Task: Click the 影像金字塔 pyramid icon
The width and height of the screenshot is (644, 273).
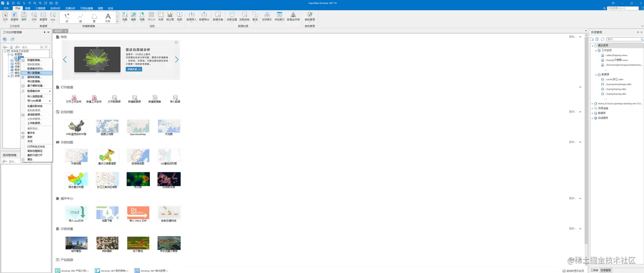Action: [293, 17]
